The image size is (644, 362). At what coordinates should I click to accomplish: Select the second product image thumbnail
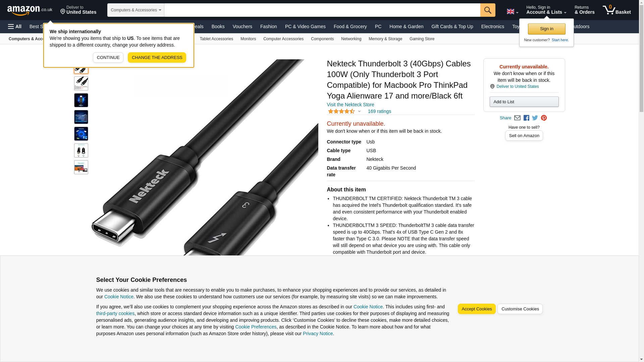pos(81,83)
